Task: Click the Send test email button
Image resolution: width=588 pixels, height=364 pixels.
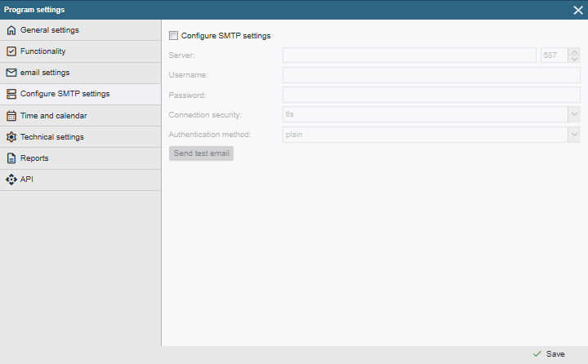Action: click(x=202, y=153)
